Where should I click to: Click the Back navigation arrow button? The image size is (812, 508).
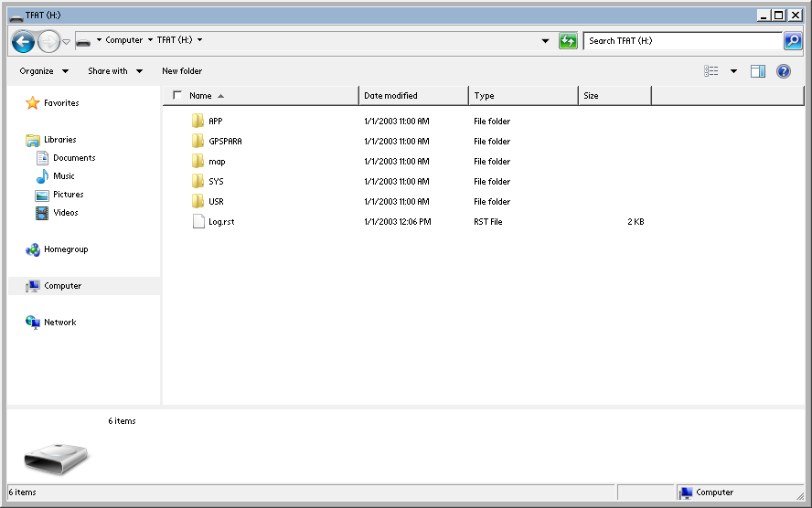pyautogui.click(x=23, y=41)
